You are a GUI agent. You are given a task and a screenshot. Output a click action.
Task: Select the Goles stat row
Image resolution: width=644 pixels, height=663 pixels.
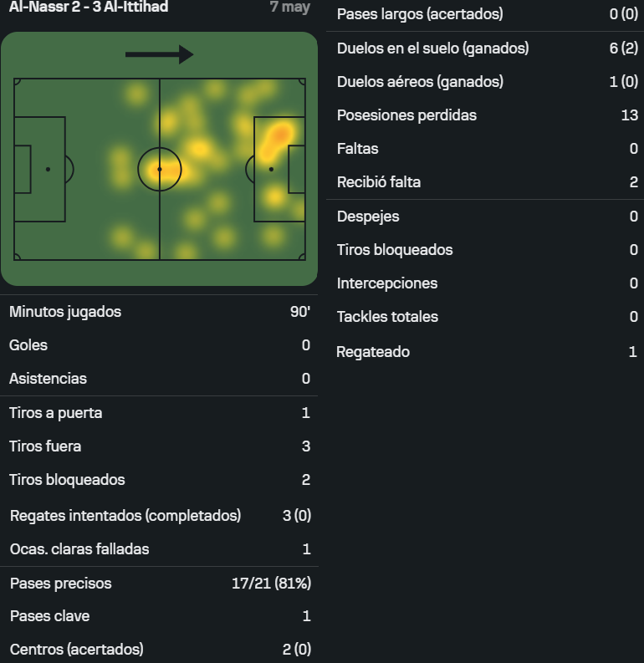coord(160,345)
